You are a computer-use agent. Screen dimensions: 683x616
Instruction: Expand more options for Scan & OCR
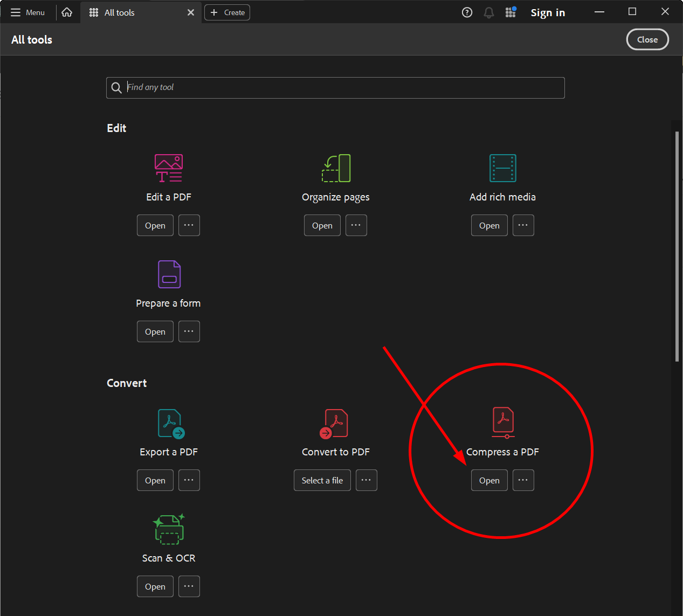coord(189,586)
